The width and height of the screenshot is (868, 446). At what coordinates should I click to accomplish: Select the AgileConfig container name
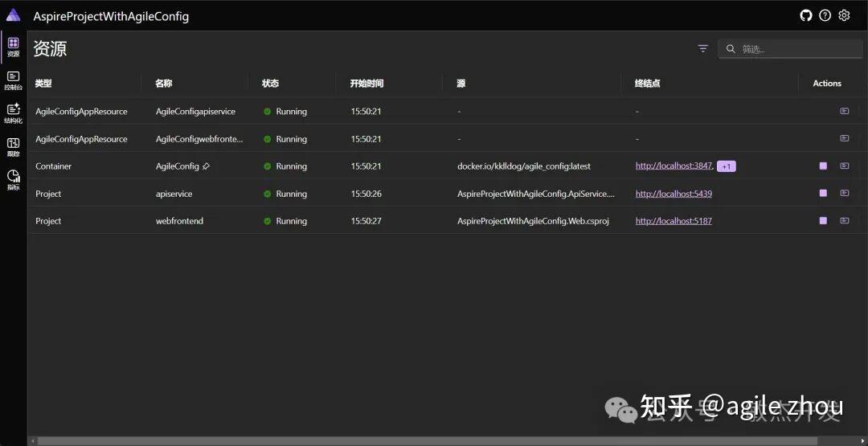point(177,166)
